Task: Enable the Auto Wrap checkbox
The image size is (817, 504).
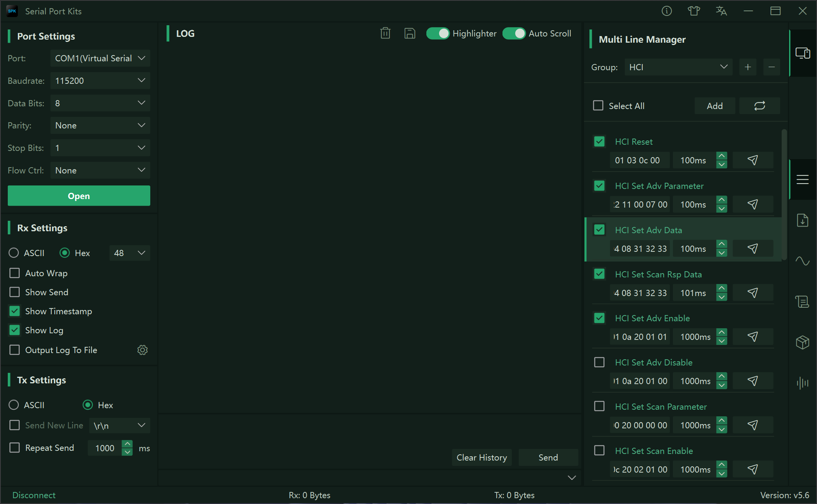Action: click(x=15, y=273)
